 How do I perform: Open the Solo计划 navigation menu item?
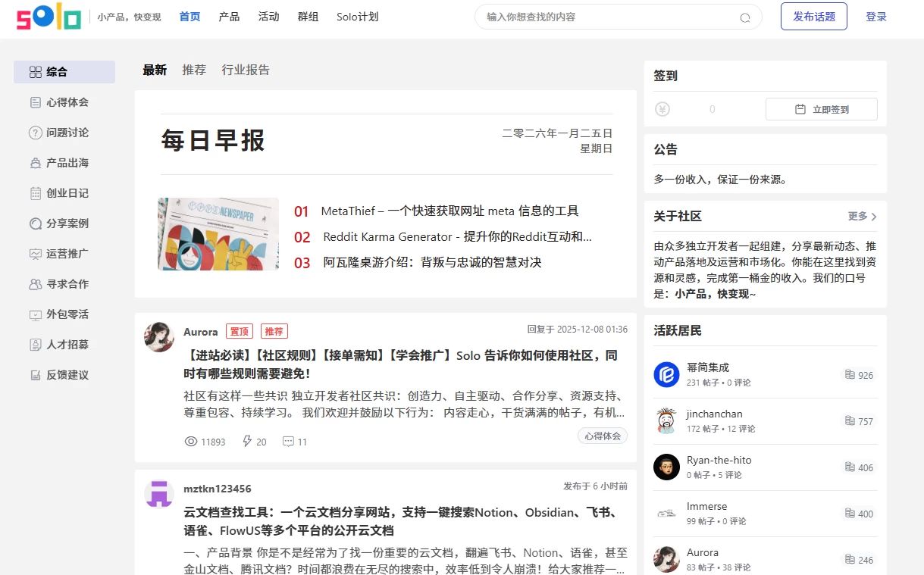click(357, 17)
